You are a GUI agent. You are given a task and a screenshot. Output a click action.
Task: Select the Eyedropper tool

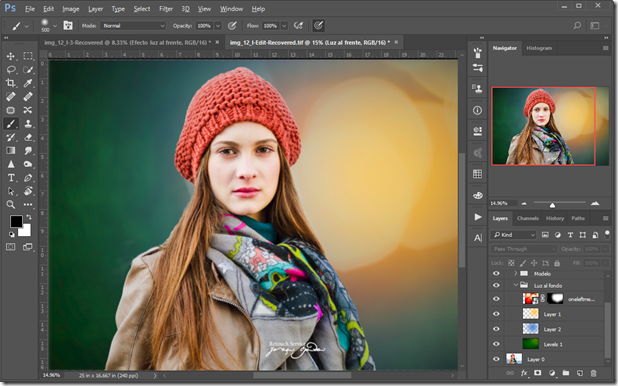click(x=28, y=83)
